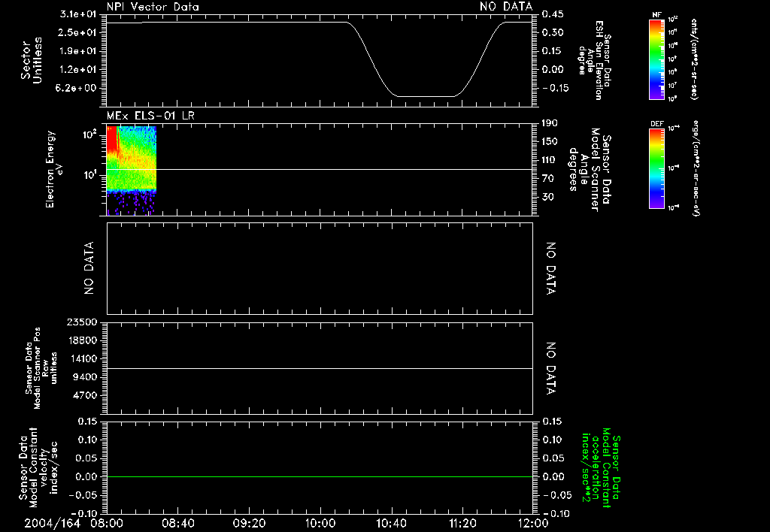Click the '70' scanner angle tick label

[548, 179]
